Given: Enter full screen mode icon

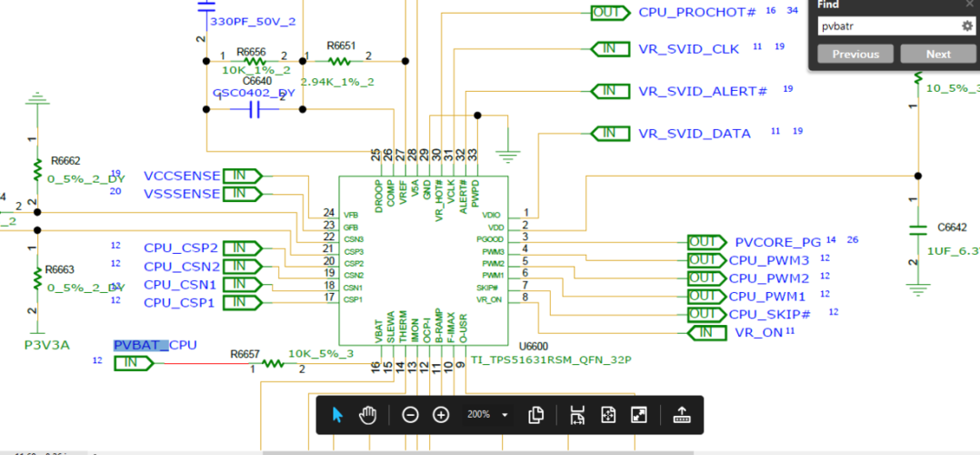Looking at the screenshot, I should coord(638,414).
